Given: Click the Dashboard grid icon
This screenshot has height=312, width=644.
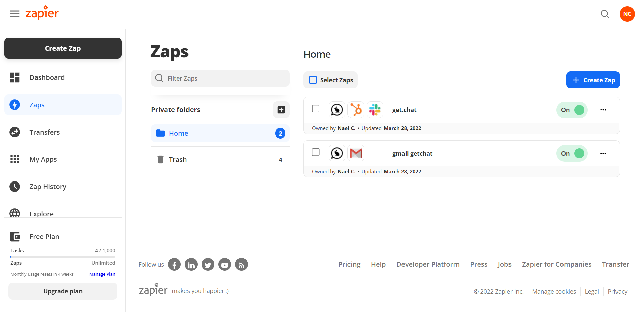Looking at the screenshot, I should point(15,77).
